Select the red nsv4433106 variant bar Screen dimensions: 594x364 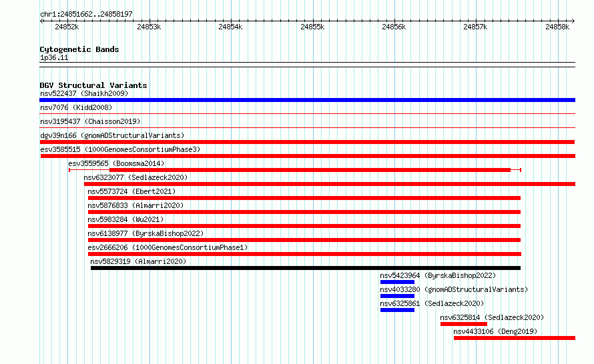click(x=515, y=338)
